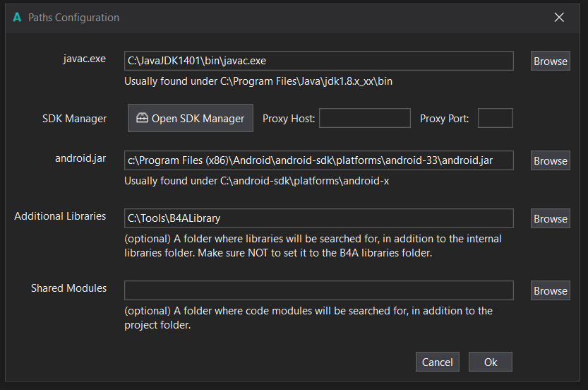Click the Proxy Host label
This screenshot has width=588, height=390.
coord(288,119)
